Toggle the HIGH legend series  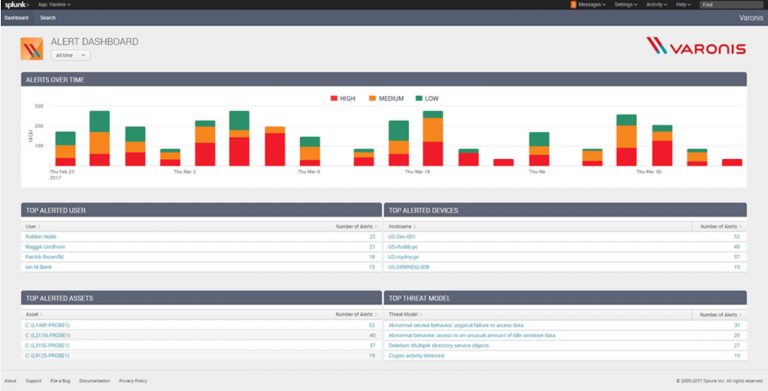[343, 98]
